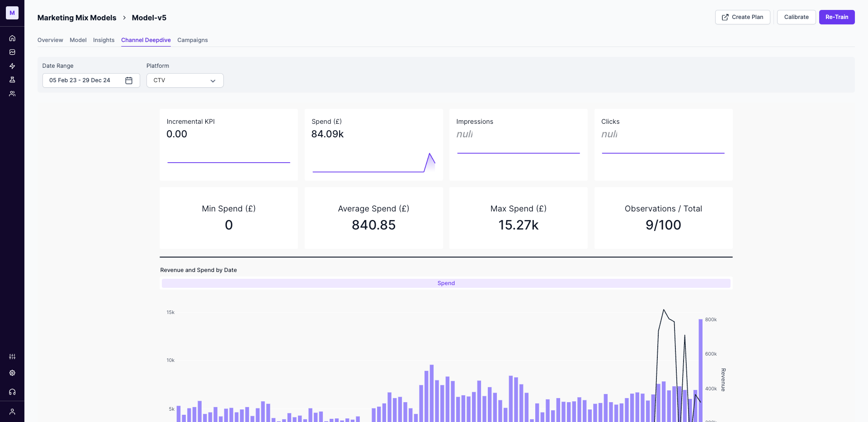
Task: Switch to the Overview tab
Action: click(x=50, y=40)
